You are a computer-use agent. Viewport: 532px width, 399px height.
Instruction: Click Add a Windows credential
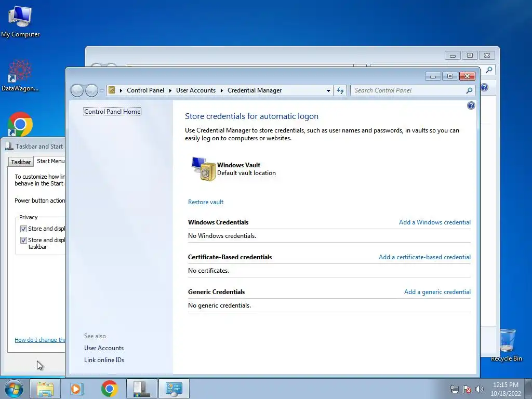pos(435,222)
